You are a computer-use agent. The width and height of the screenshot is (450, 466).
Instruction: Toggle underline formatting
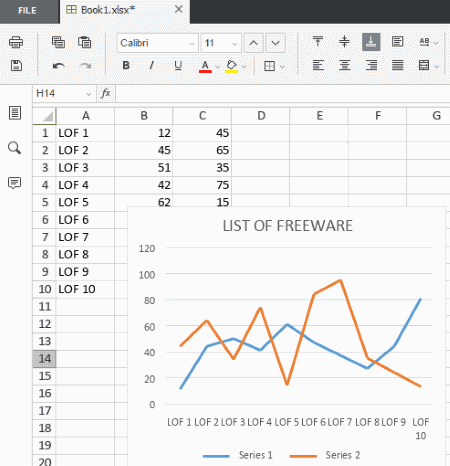click(x=178, y=65)
